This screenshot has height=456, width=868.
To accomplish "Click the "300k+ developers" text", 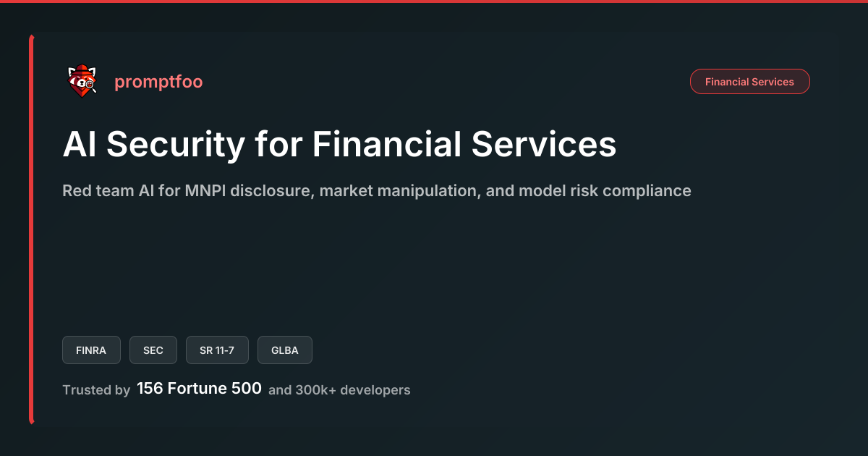I will pos(353,390).
